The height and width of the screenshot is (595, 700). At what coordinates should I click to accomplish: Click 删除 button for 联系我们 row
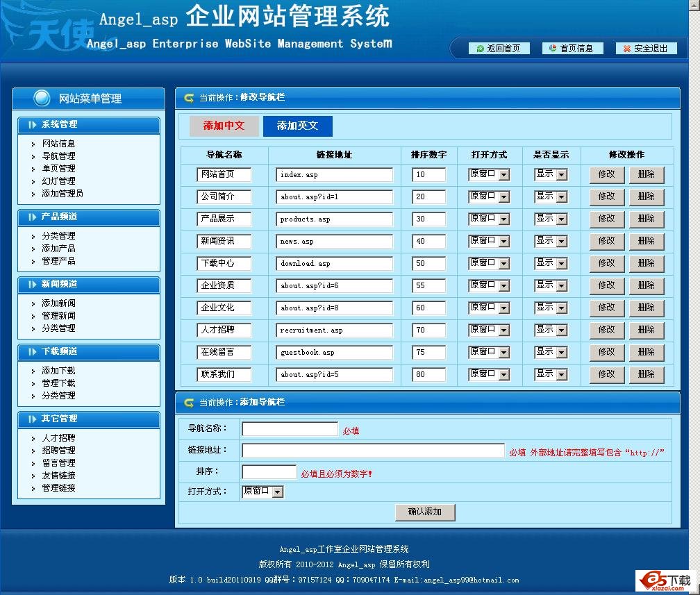click(647, 374)
